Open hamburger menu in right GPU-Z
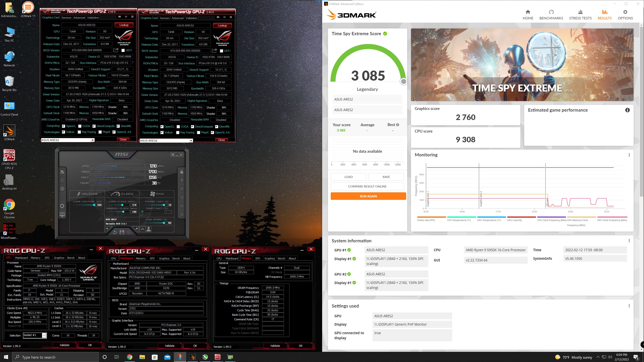 pyautogui.click(x=231, y=17)
